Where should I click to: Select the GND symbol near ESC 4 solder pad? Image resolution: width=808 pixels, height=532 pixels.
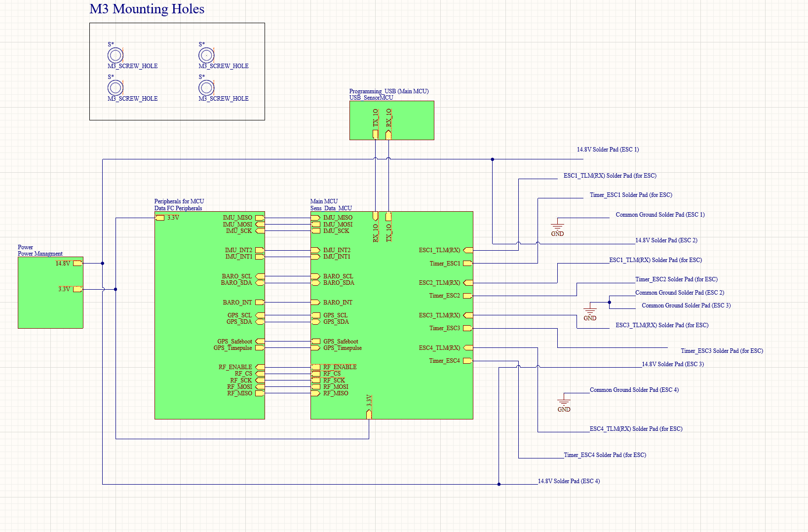pyautogui.click(x=564, y=401)
